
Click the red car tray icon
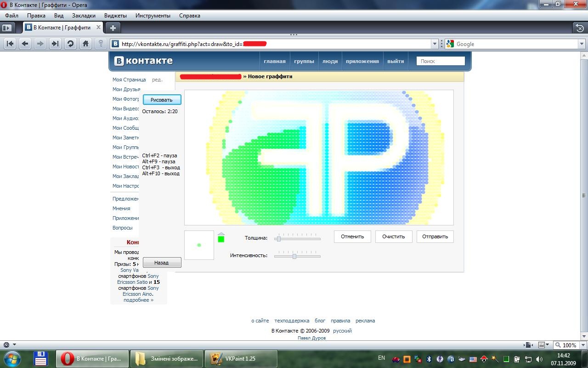click(396, 359)
